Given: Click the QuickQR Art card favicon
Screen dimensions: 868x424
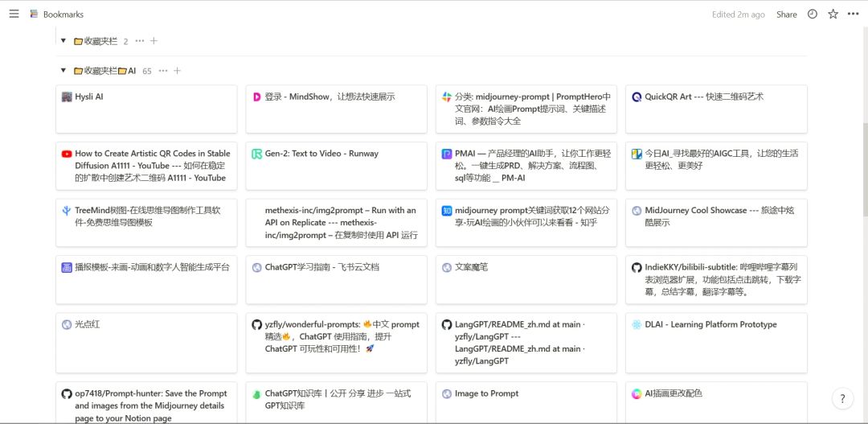Looking at the screenshot, I should point(637,97).
